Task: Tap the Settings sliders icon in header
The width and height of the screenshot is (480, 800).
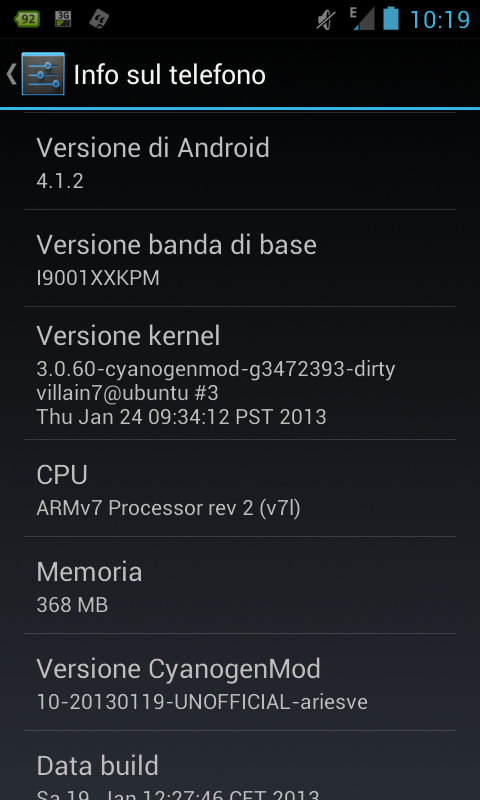Action: click(x=43, y=74)
